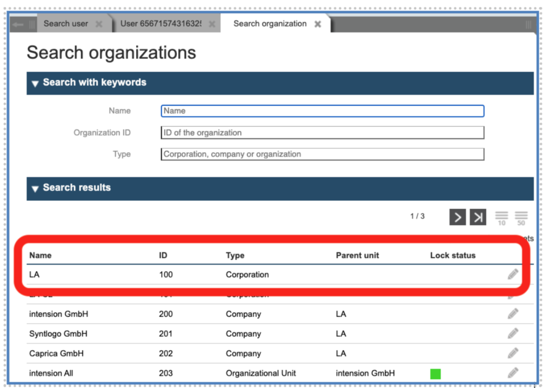This screenshot has height=392, width=545.
Task: Close the Search user tab
Action: [99, 24]
